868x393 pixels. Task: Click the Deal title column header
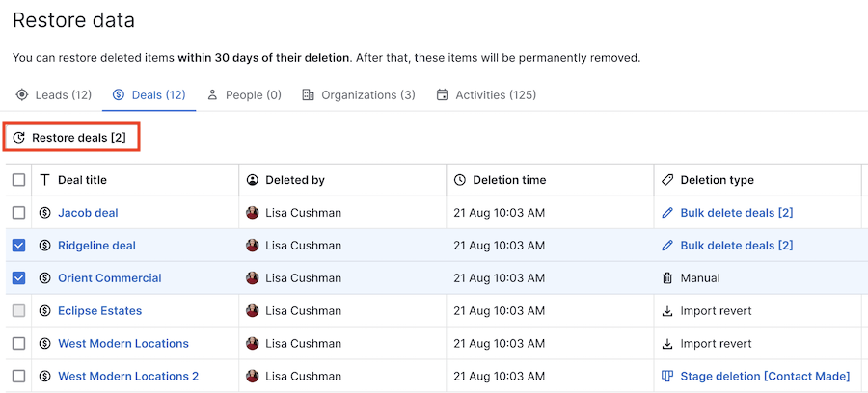[x=83, y=180]
